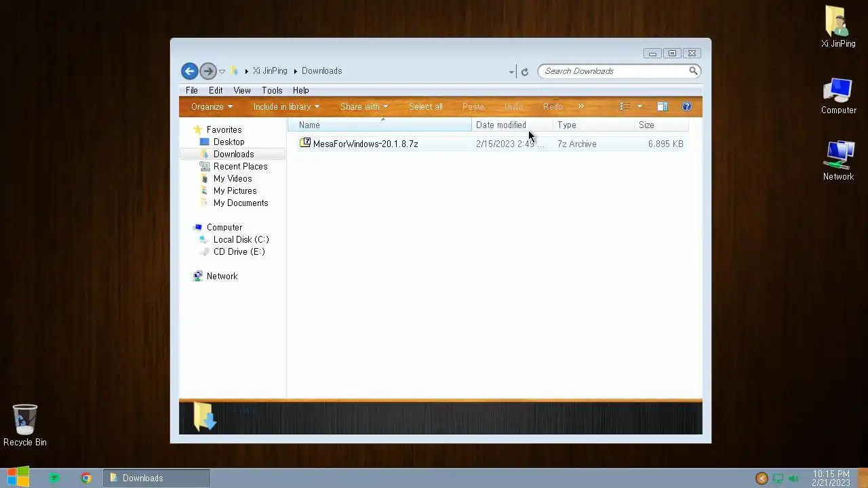Select Favorites in the navigation pane

(x=224, y=129)
